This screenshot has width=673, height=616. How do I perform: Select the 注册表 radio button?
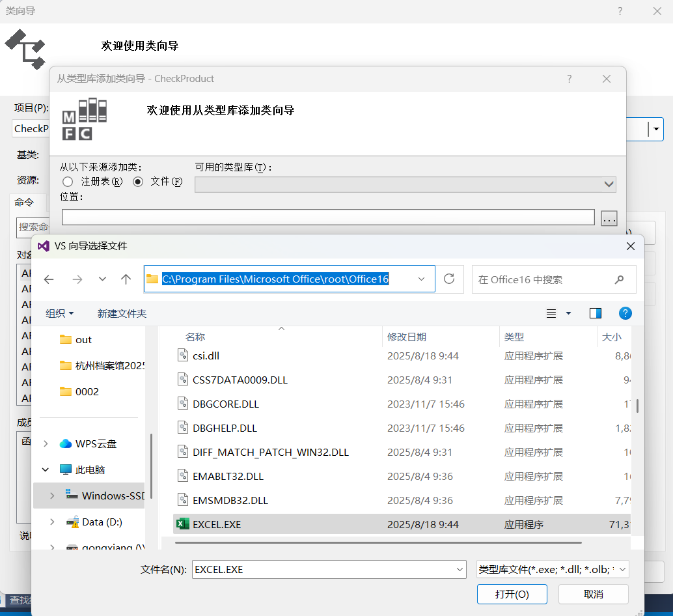coord(68,182)
